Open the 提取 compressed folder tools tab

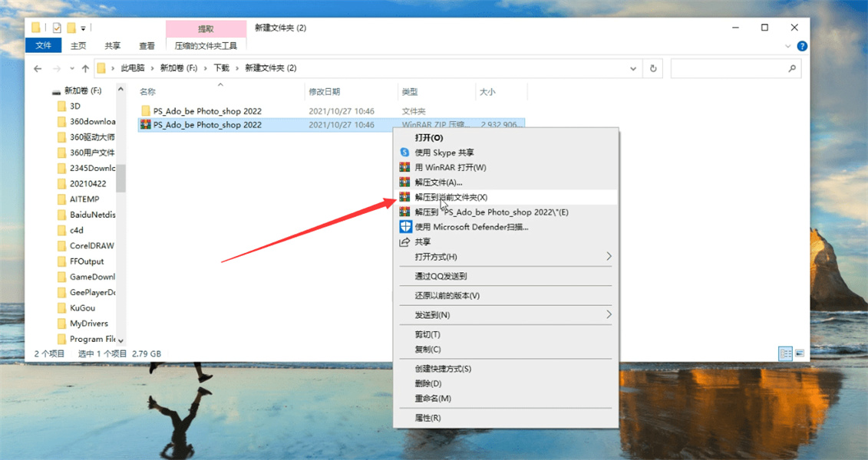coord(203,27)
